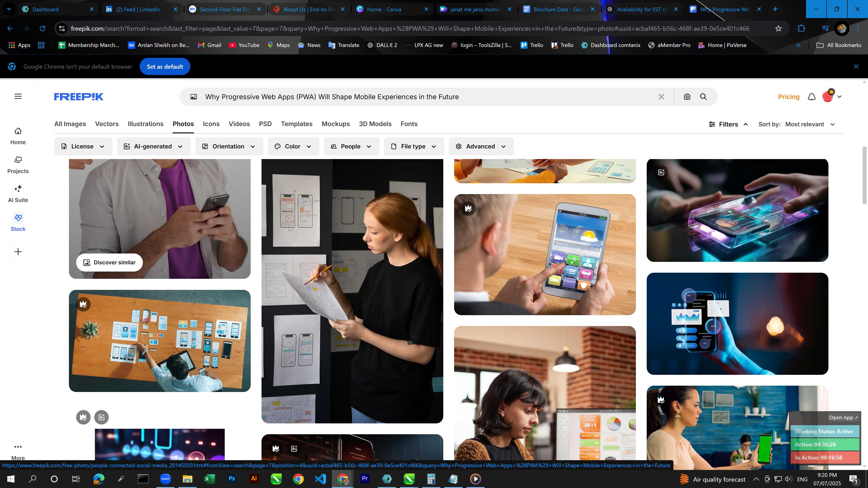Switch to All Images tab
The height and width of the screenshot is (488, 868).
coord(70,124)
